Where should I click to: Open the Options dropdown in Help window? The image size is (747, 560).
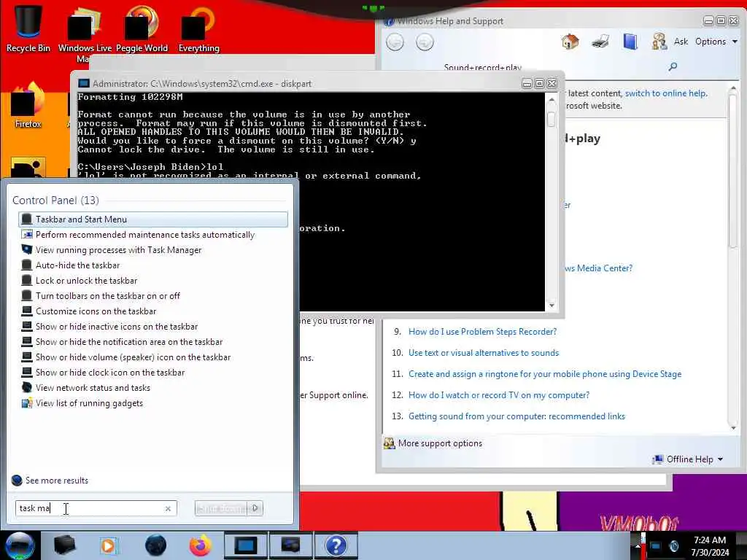(x=716, y=42)
